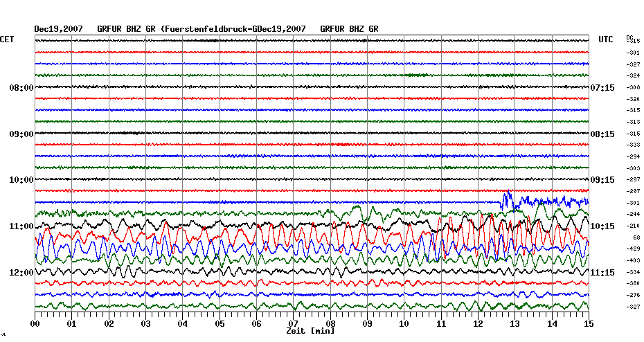The image size is (644, 342).
Task: Click minute axis label 13
Action: click(515, 324)
